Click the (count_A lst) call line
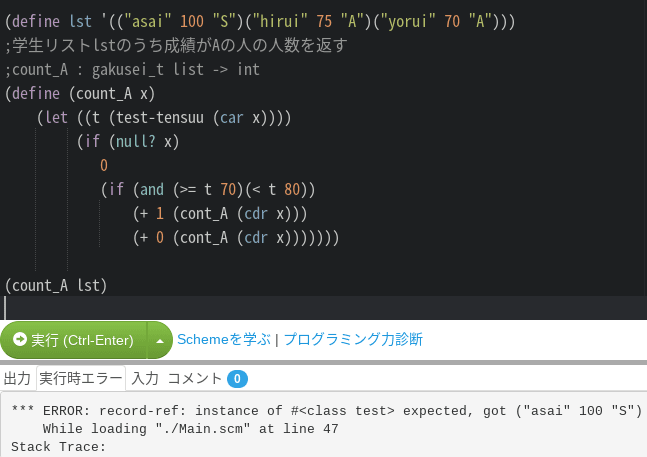 pyautogui.click(x=56, y=285)
